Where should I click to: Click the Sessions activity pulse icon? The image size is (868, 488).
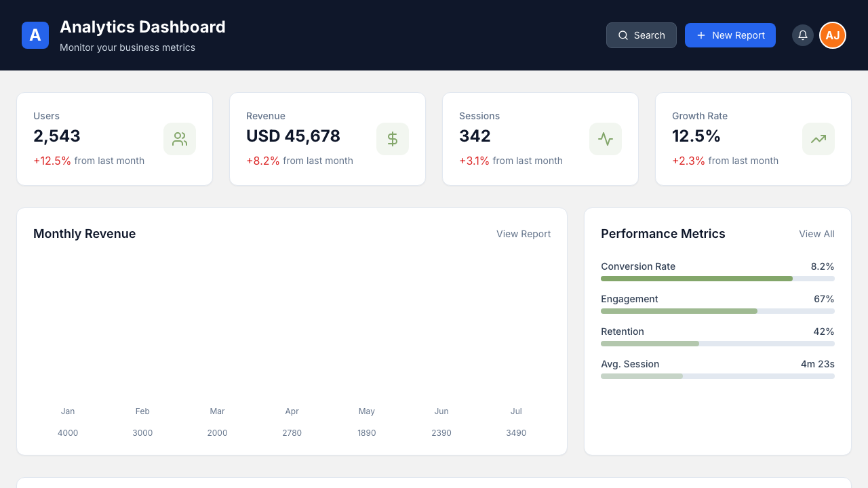[x=606, y=139]
